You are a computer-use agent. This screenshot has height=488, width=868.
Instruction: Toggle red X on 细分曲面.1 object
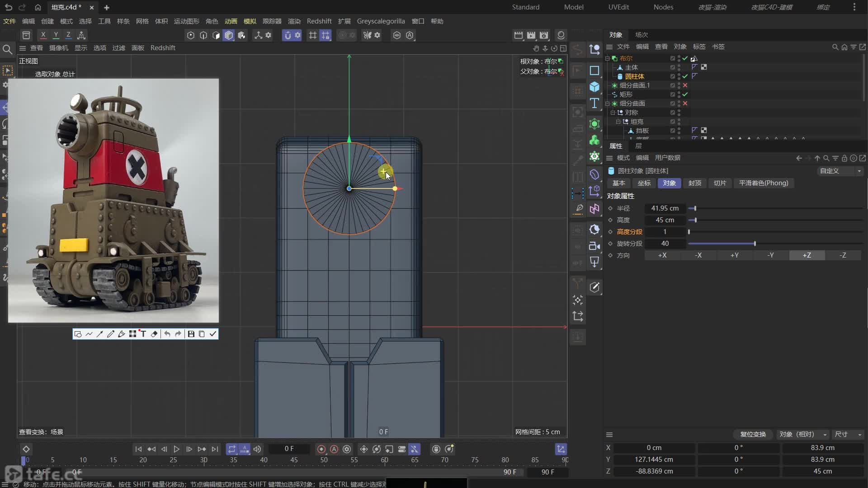[x=685, y=85]
